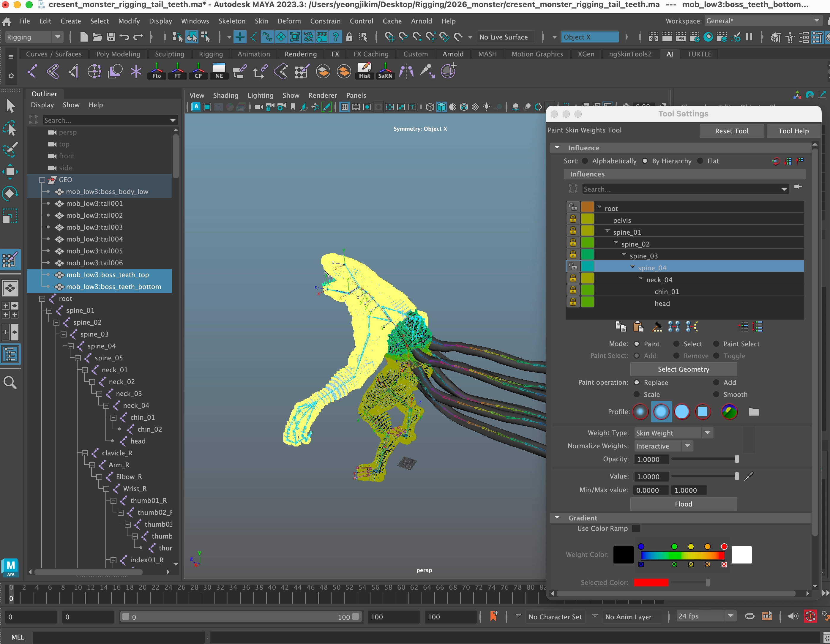The height and width of the screenshot is (644, 830).
Task: Click the red Selected Color swatch
Action: [651, 583]
